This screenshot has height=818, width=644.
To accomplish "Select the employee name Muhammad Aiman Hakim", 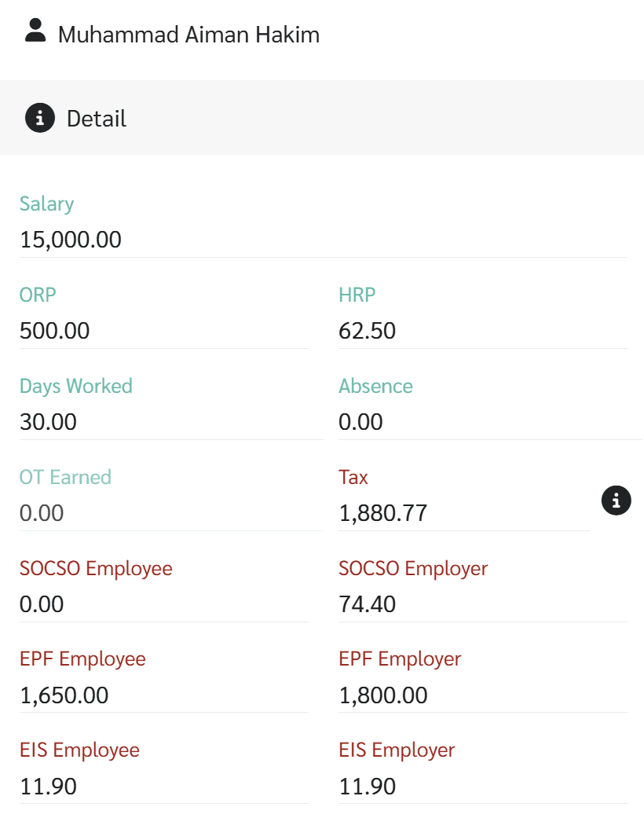I will click(x=188, y=35).
